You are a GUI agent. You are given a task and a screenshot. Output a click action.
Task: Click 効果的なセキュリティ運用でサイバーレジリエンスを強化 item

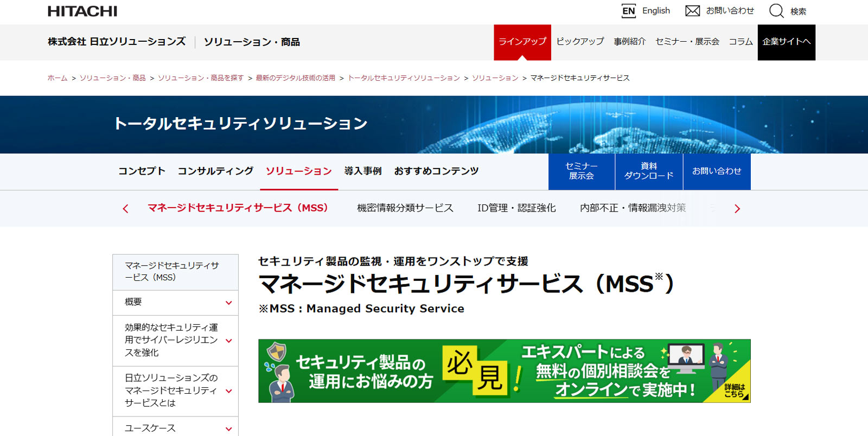(x=171, y=340)
